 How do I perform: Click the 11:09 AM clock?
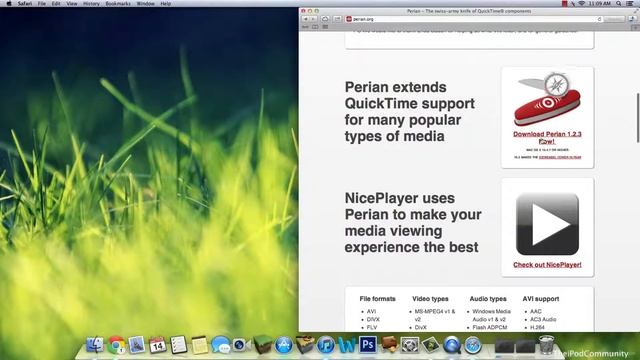pos(600,4)
